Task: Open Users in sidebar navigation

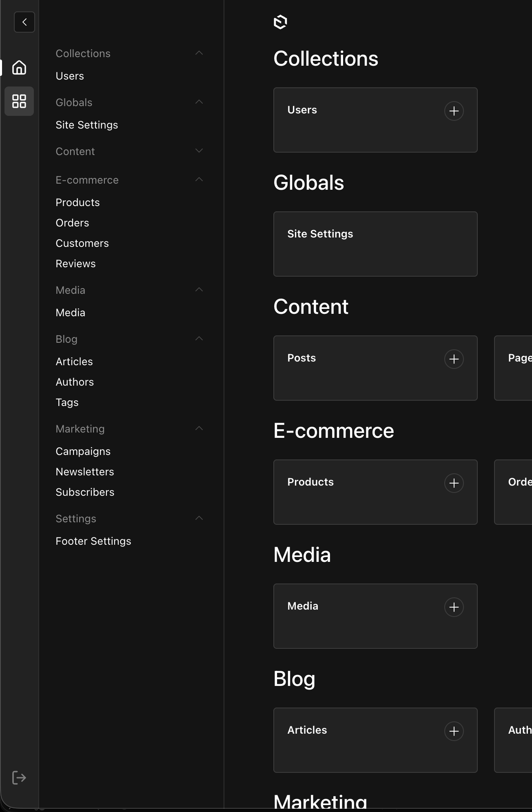Action: click(x=70, y=76)
